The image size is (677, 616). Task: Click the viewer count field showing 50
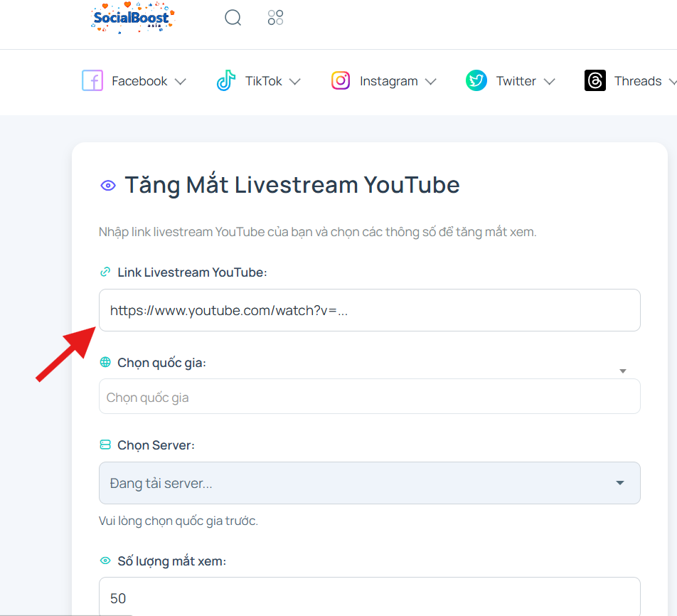(370, 597)
